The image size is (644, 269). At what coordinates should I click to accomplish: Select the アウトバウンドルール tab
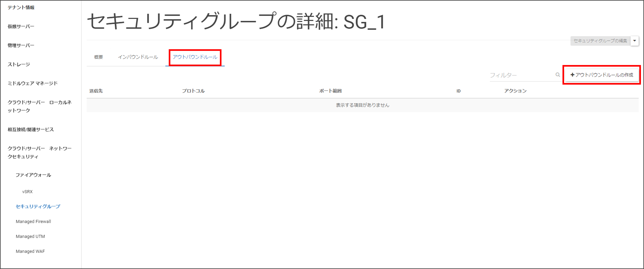click(x=195, y=57)
